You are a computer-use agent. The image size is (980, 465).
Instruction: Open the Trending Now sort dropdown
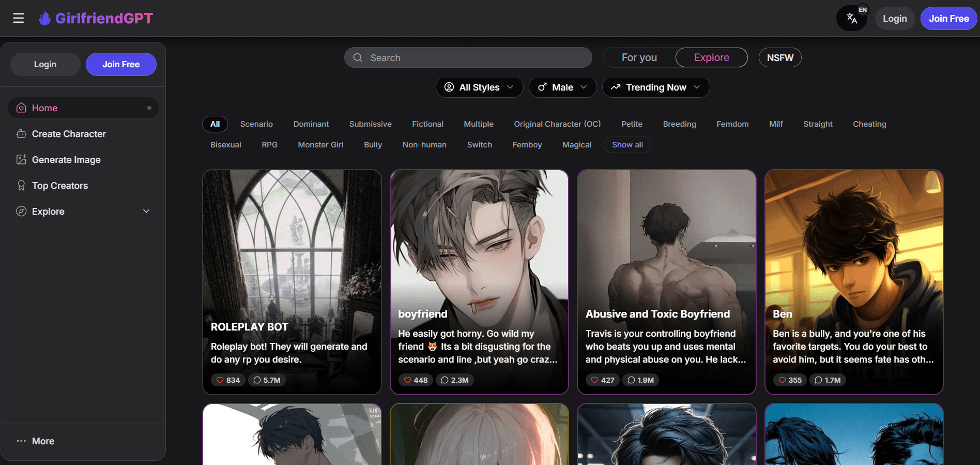coord(656,87)
